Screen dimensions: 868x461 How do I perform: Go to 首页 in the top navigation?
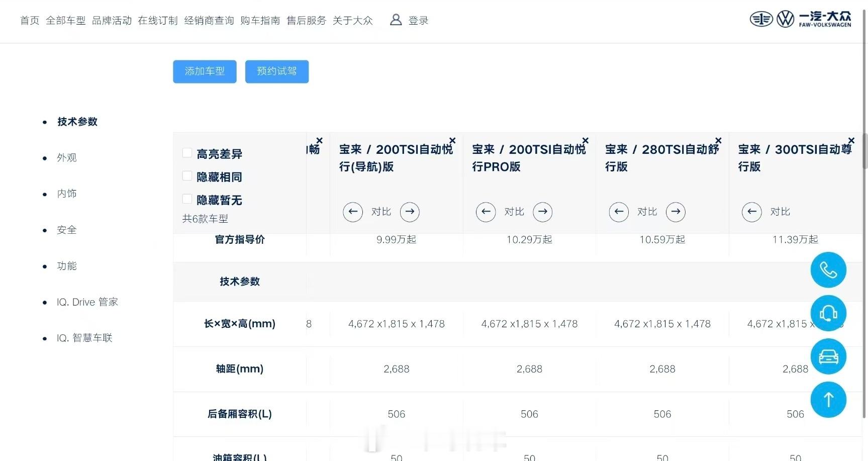[x=30, y=21]
